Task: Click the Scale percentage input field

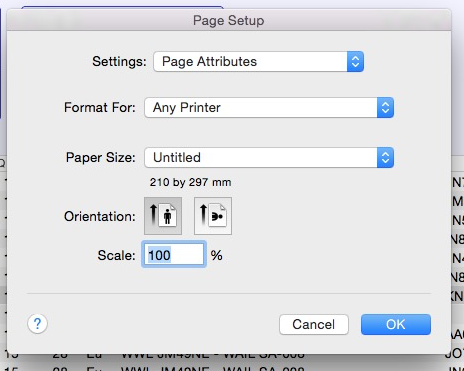Action: [x=174, y=255]
